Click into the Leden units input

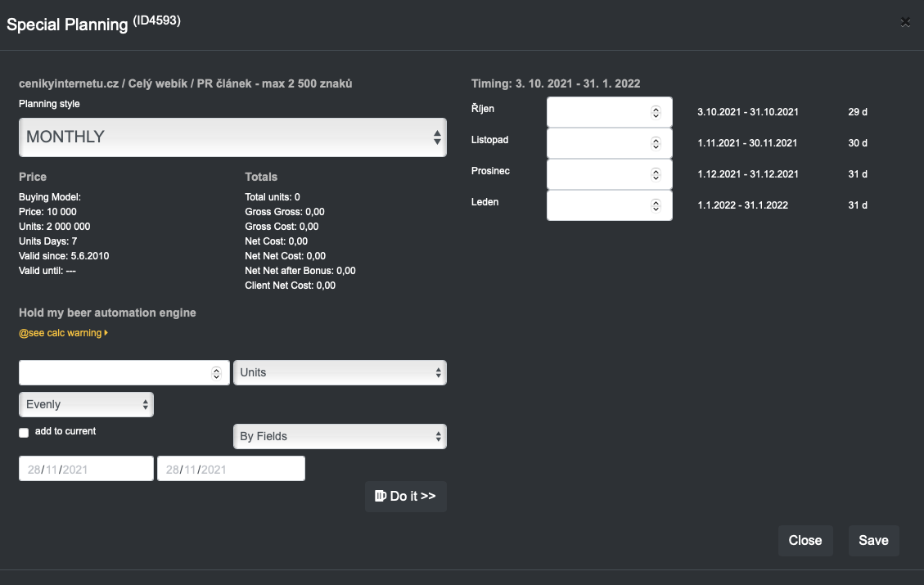pos(597,205)
